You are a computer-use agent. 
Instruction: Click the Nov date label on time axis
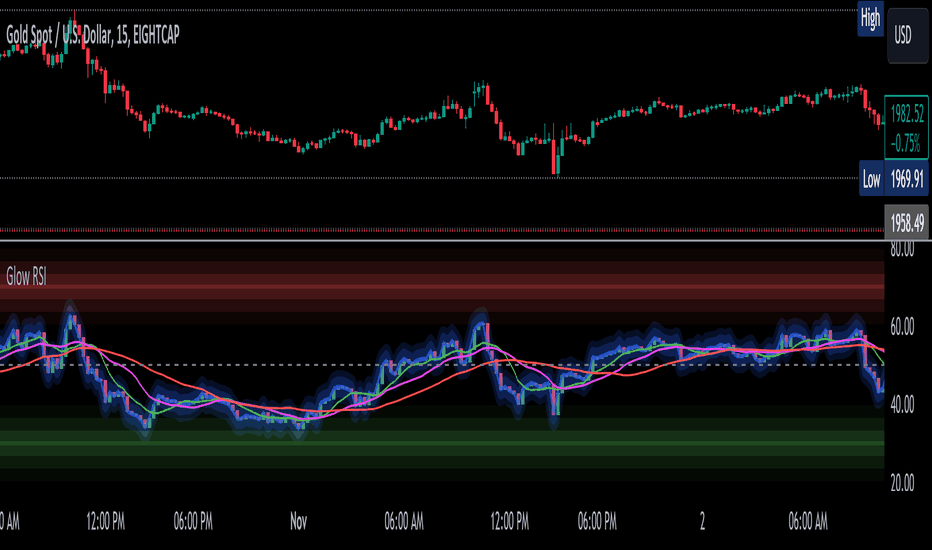pos(298,521)
